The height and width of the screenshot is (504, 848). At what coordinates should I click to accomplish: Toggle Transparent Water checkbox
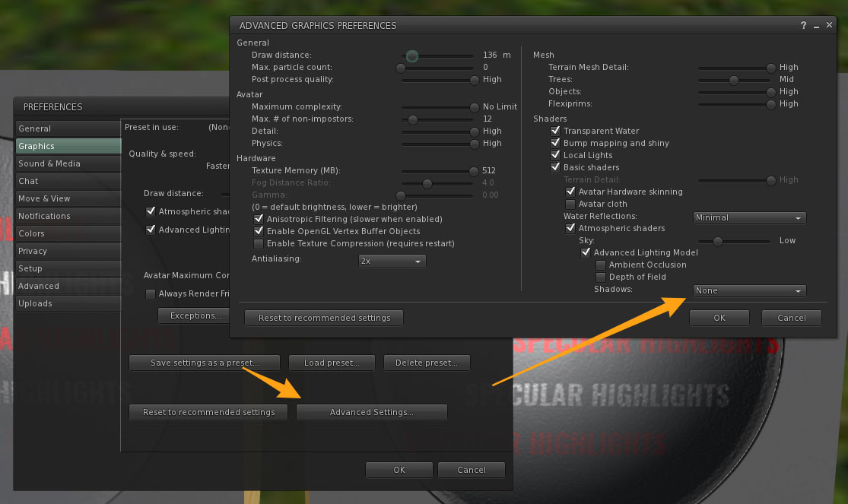click(x=555, y=131)
